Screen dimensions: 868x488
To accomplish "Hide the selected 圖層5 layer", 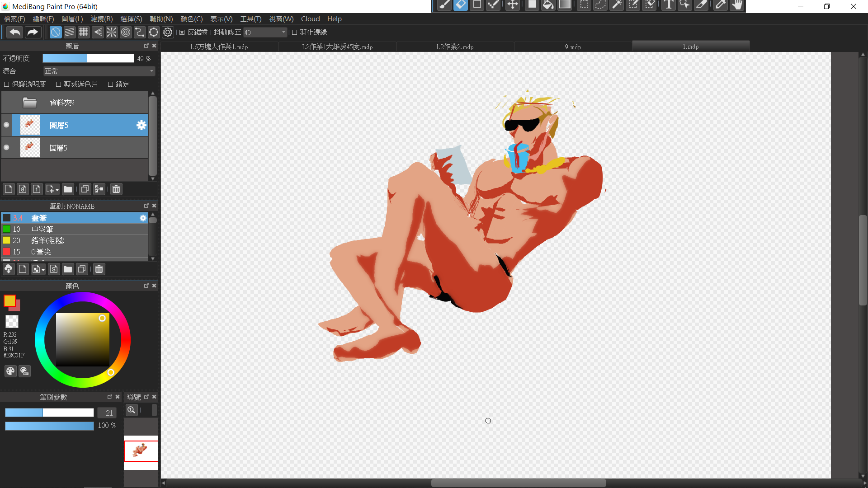I will click(6, 125).
